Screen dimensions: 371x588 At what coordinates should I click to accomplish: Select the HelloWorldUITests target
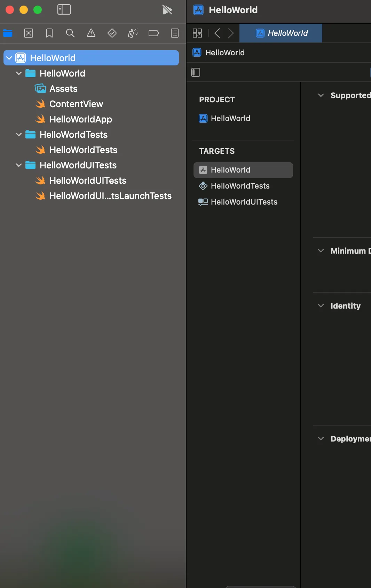coord(244,202)
